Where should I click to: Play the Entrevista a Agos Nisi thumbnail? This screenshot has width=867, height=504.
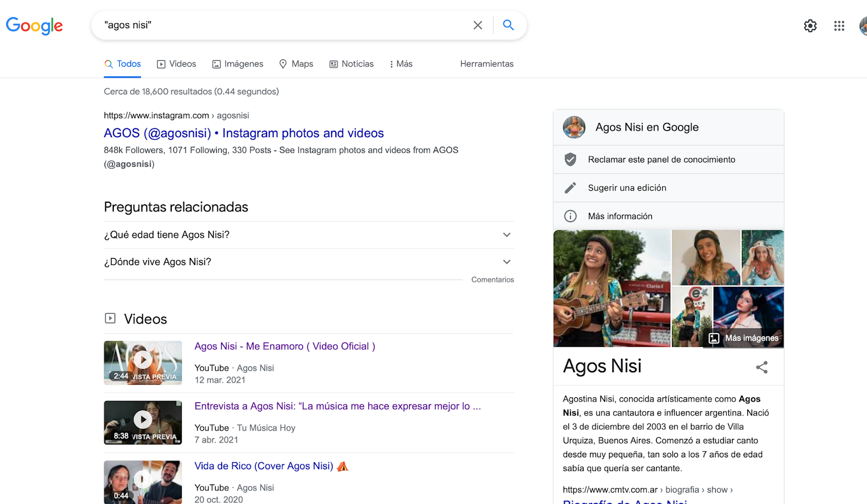click(x=143, y=423)
